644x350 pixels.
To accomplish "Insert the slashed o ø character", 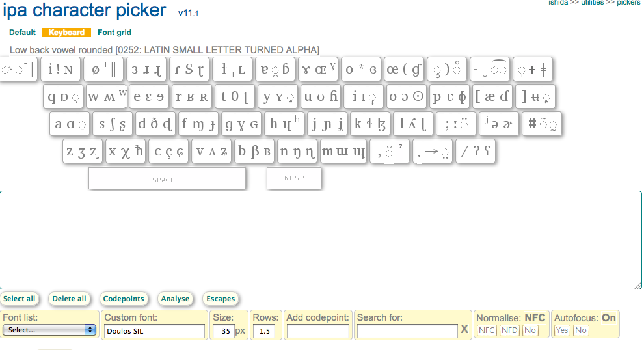I will [x=95, y=70].
